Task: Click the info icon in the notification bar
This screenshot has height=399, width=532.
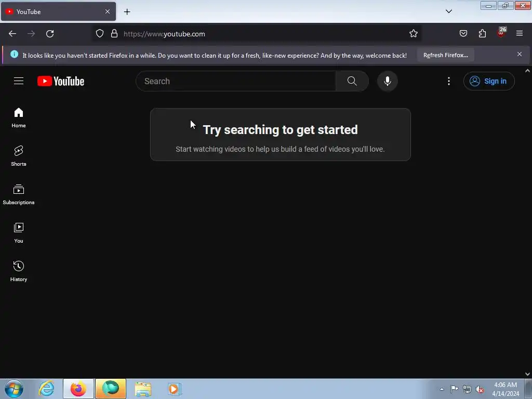Action: 14,54
